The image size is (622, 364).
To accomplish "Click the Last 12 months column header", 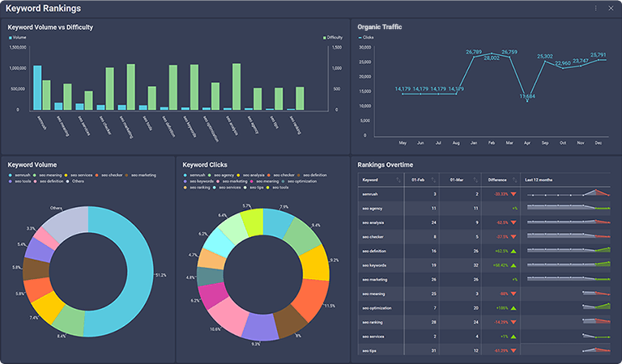I will (539, 180).
